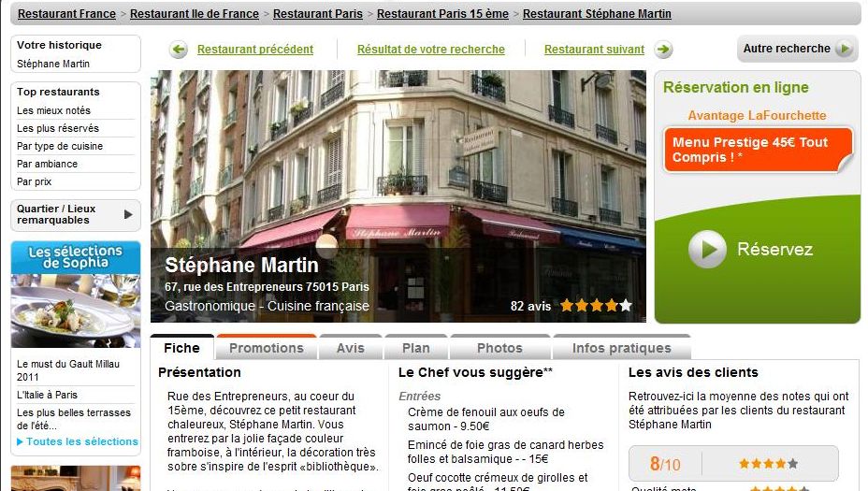Select Par type de cuisine in sidebar
Viewport: 868px width, 491px height.
tap(60, 146)
